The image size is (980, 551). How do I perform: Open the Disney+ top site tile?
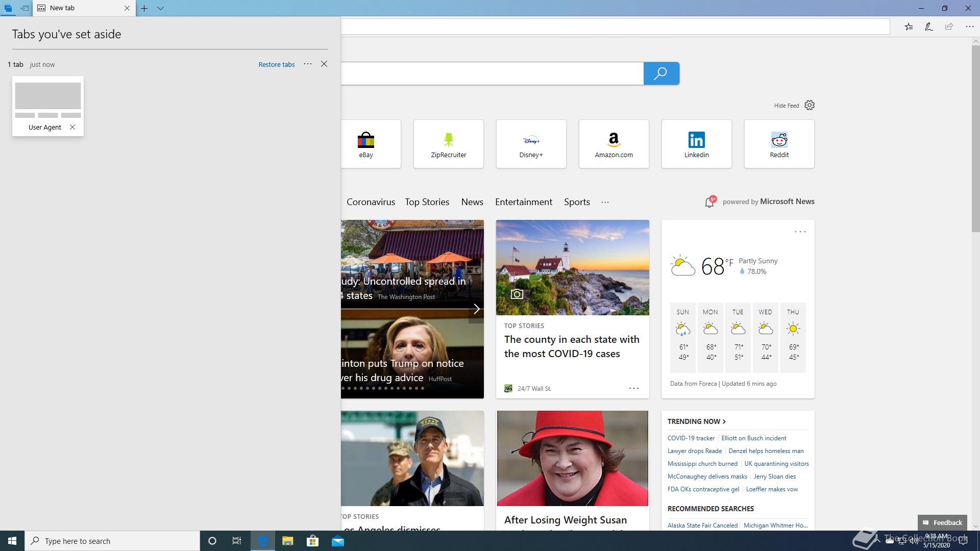(x=531, y=144)
